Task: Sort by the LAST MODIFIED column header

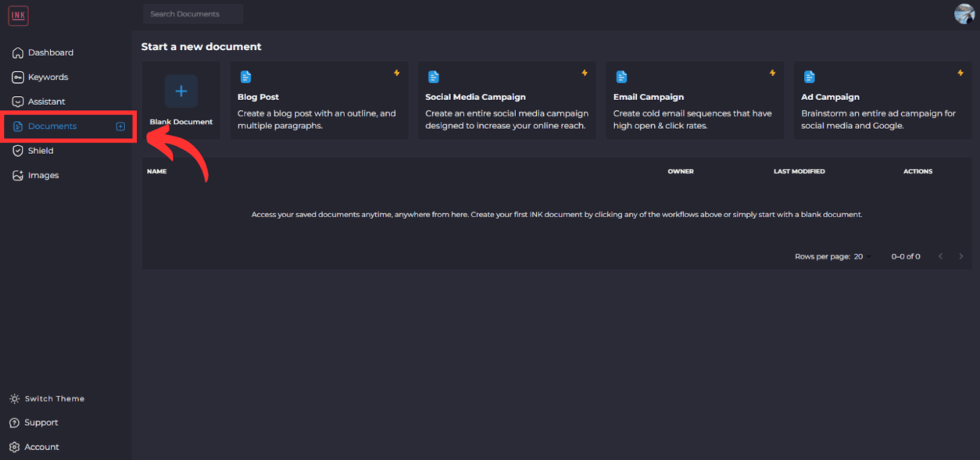Action: [799, 172]
